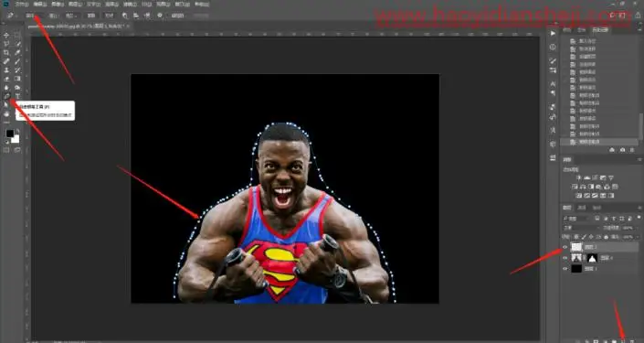Hide the top layer via its eye icon
Viewport: 644px width, 343px height.
pos(565,247)
